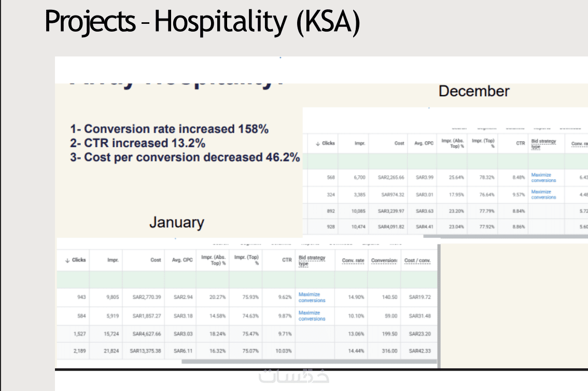The image size is (588, 391).
Task: Open Maximize conversions link in the 943 clicks row
Action: [312, 297]
